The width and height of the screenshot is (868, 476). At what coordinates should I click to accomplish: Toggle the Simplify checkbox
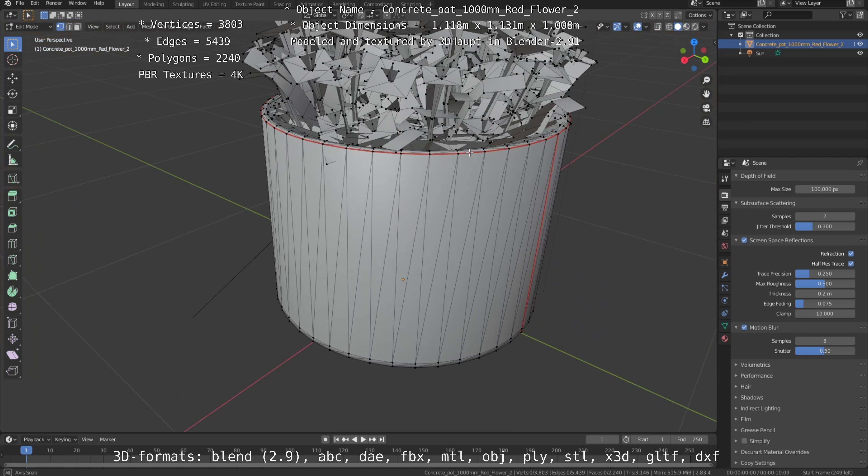click(x=744, y=441)
